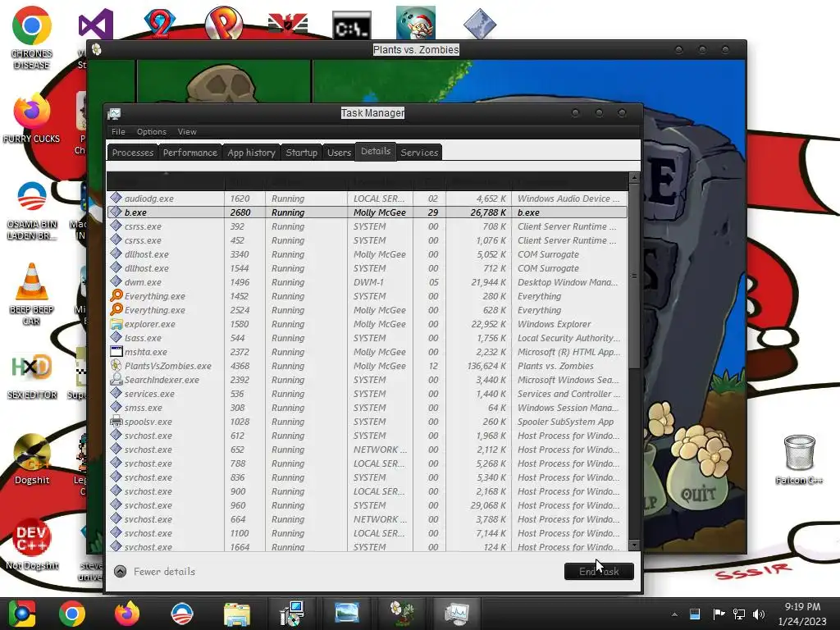Select the mshta.exe process row
The height and width of the screenshot is (630, 840).
(367, 352)
